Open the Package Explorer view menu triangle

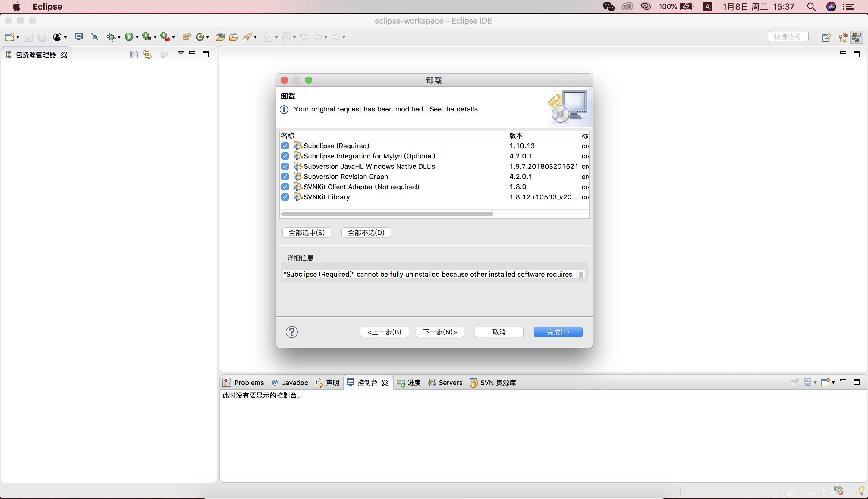[x=181, y=53]
